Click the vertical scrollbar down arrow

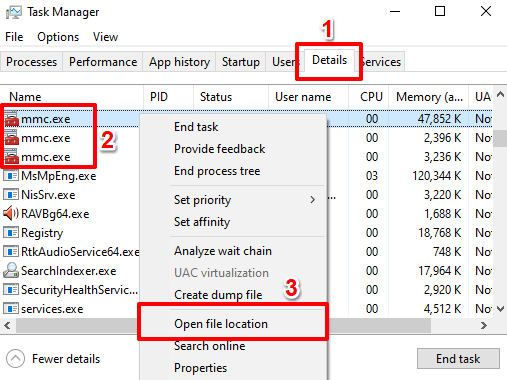click(x=500, y=309)
